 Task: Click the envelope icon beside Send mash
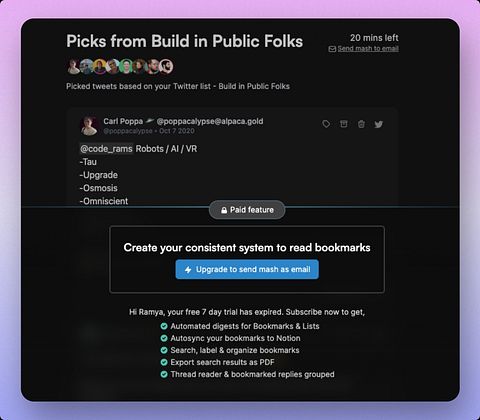pos(332,49)
